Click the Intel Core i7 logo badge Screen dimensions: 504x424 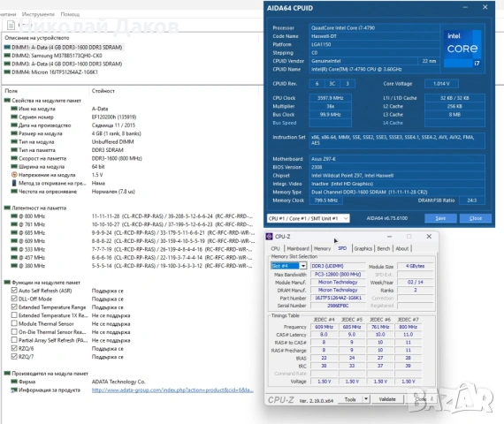pos(462,49)
